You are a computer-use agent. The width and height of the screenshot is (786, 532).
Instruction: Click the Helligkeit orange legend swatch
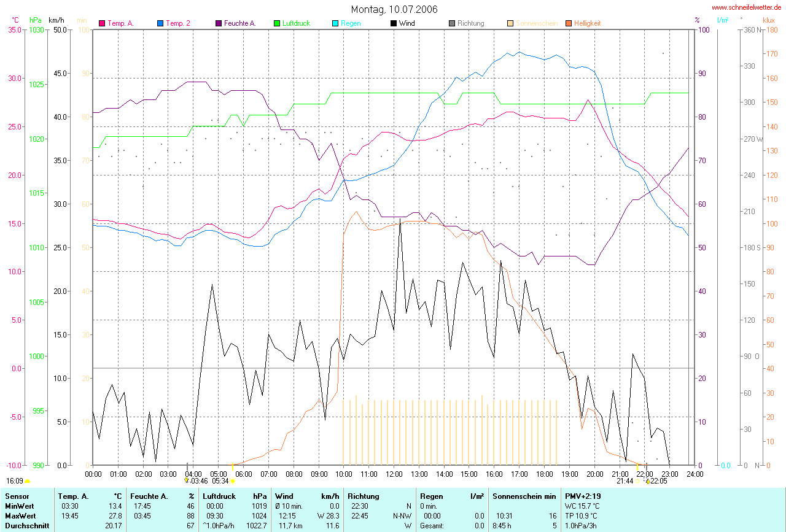[569, 23]
